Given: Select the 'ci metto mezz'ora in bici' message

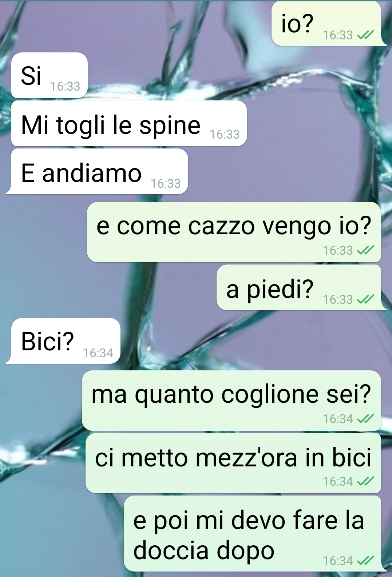Looking at the screenshot, I should click(x=233, y=463).
